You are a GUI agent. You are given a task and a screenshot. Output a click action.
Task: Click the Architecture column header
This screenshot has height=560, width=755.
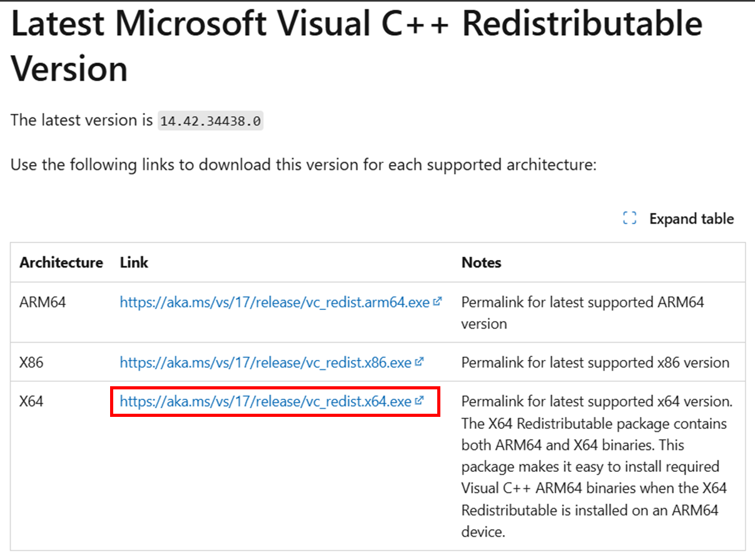61,262
